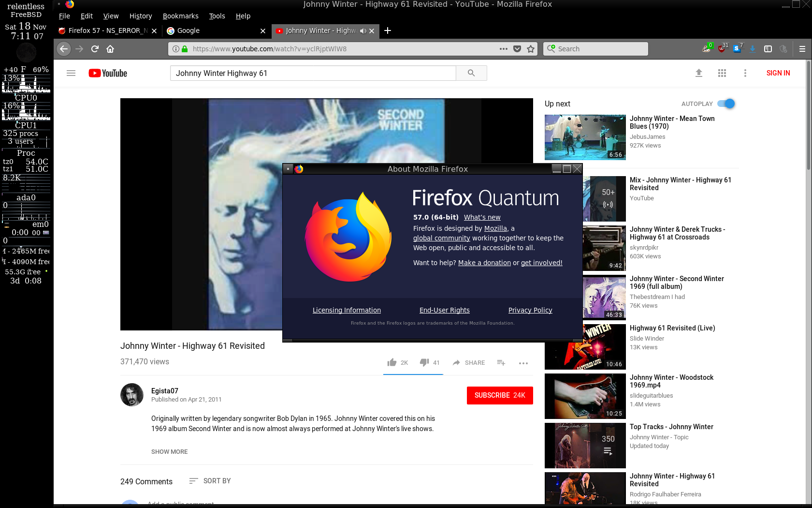Turn off the Autoplay switch
This screenshot has width=812, height=508.
pos(726,104)
